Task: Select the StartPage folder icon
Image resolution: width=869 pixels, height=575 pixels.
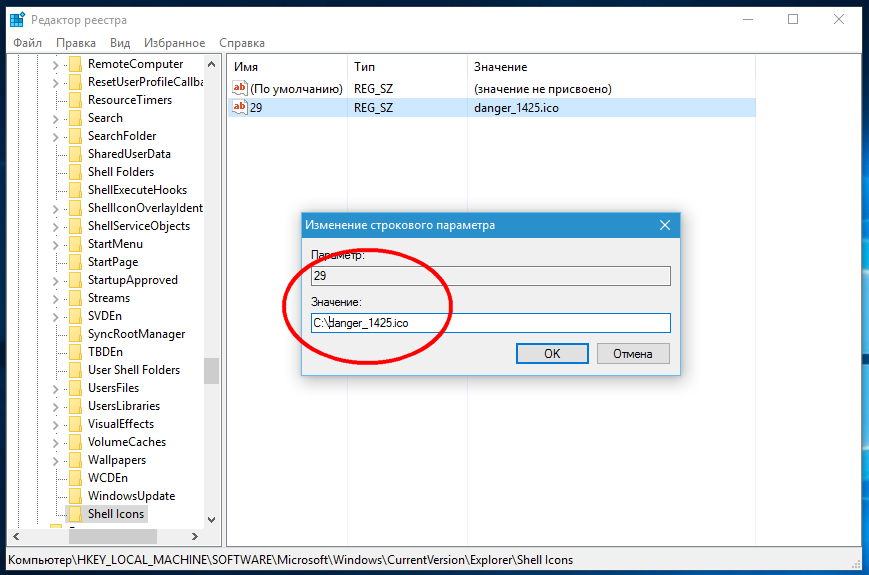Action: coord(75,262)
